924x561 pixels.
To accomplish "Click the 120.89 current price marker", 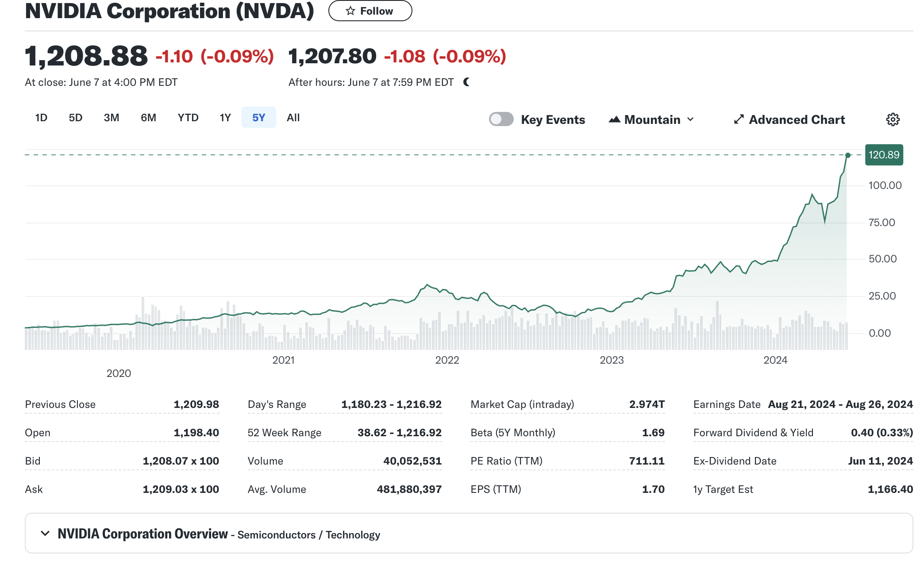I will 884,155.
